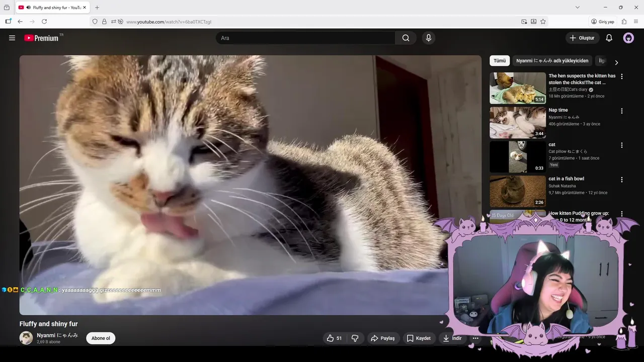Select the Nyanmi adlı yükleyiciden chip
Viewport: 644px width, 362px height.
click(x=552, y=61)
